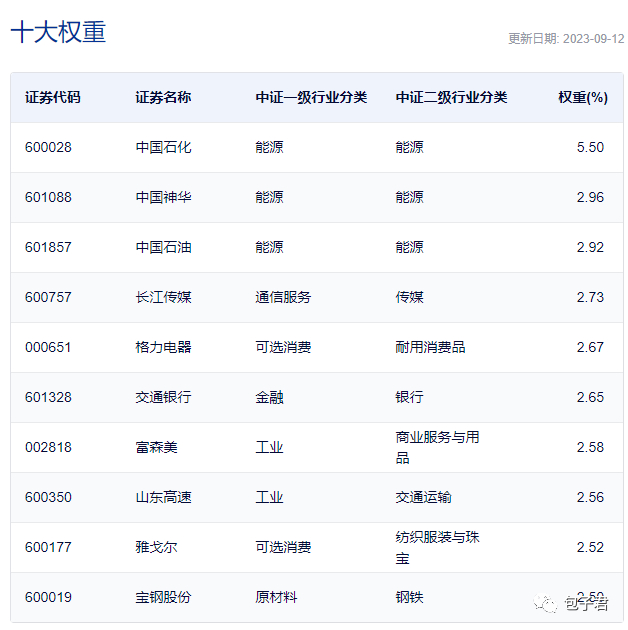Screen dimensions: 628x630
Task: Click the weight value 2.67
Action: coord(590,347)
